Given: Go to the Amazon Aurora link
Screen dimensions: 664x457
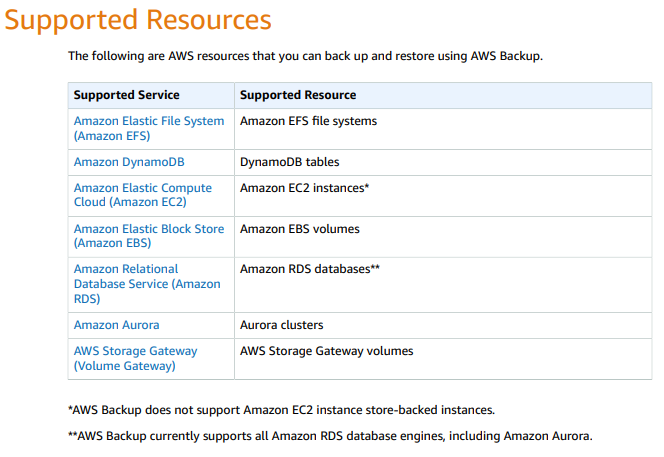Looking at the screenshot, I should coord(117,325).
